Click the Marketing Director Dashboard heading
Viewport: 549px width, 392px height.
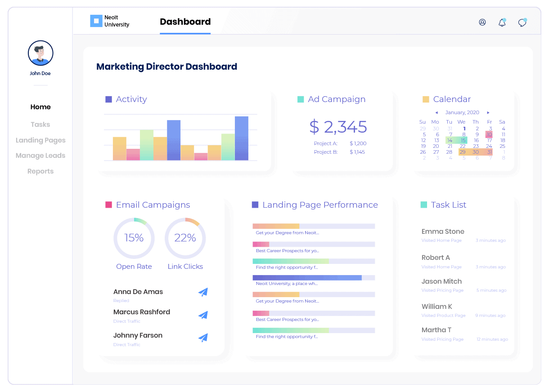click(x=166, y=67)
